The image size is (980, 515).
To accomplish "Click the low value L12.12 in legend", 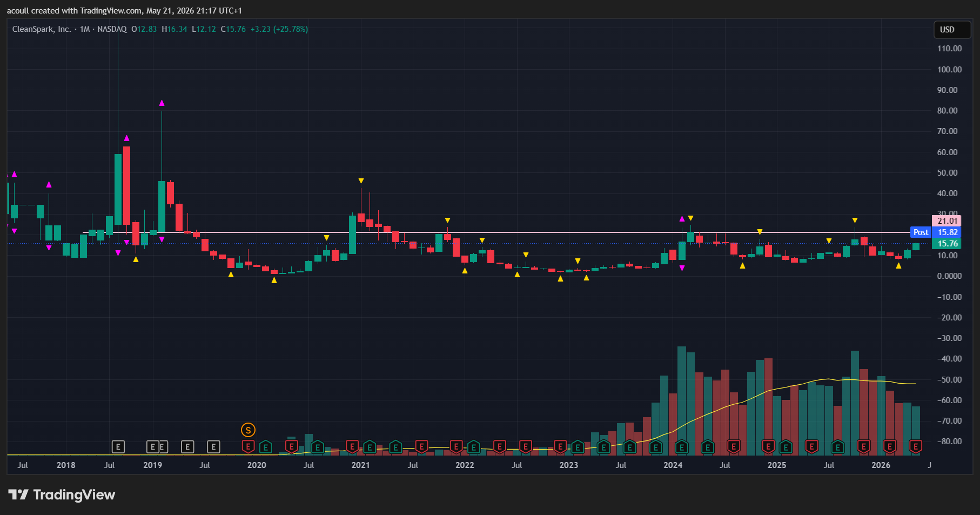I will [204, 29].
